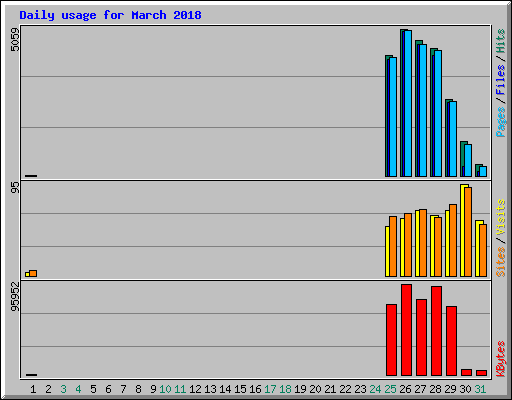Select day 22 on the date axis
This screenshot has height=400, width=512.
click(x=345, y=389)
